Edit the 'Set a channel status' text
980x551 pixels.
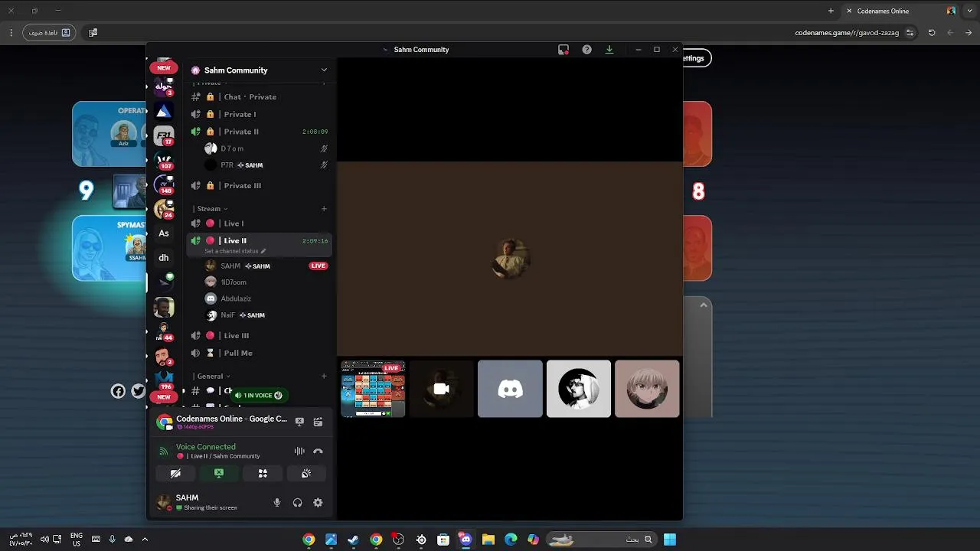234,251
